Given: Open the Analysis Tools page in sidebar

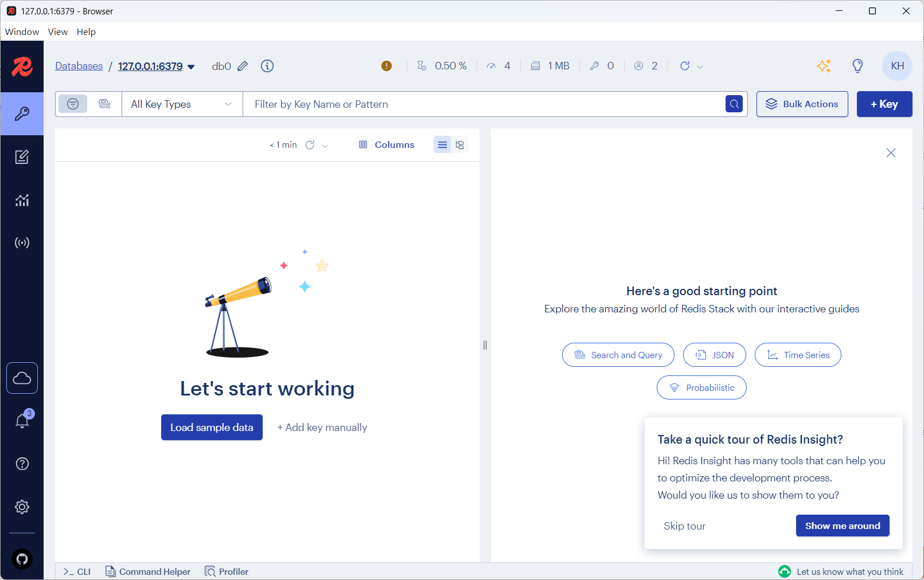Looking at the screenshot, I should pyautogui.click(x=22, y=200).
